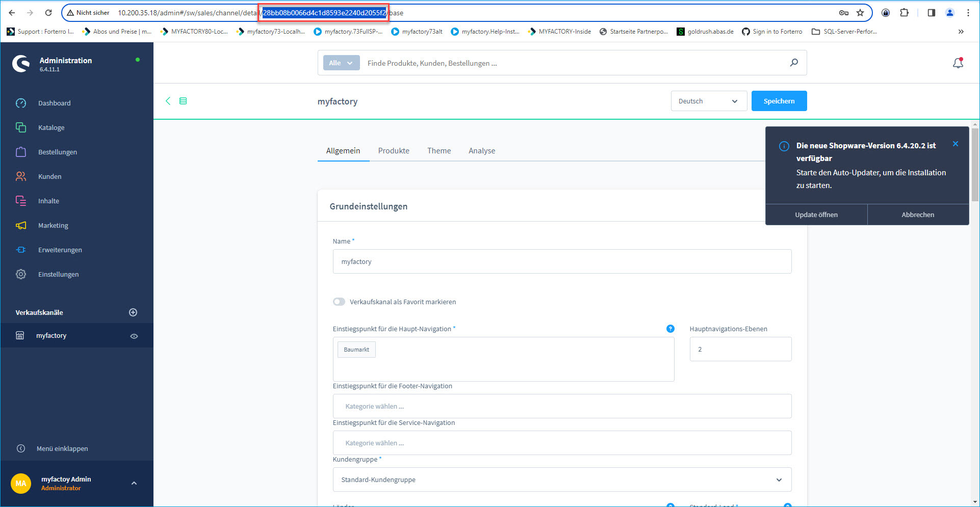Open Sign in to Forterro bookmark
The width and height of the screenshot is (980, 507).
pyautogui.click(x=772, y=32)
